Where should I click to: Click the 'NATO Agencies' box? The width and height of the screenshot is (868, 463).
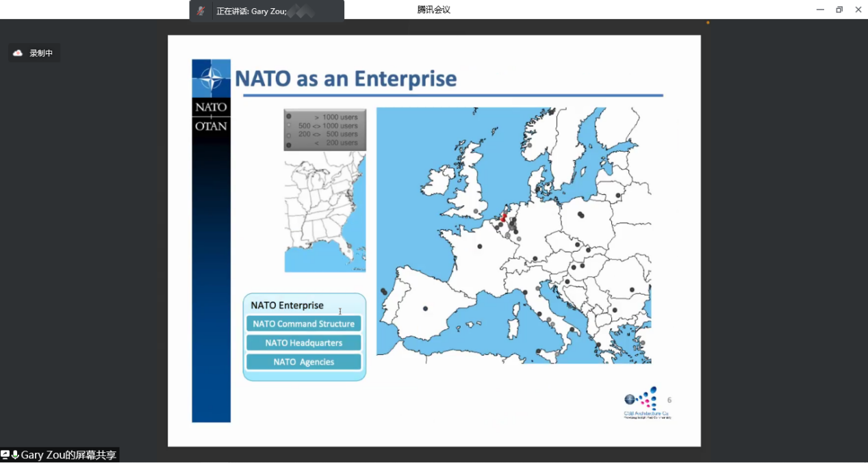[304, 362]
